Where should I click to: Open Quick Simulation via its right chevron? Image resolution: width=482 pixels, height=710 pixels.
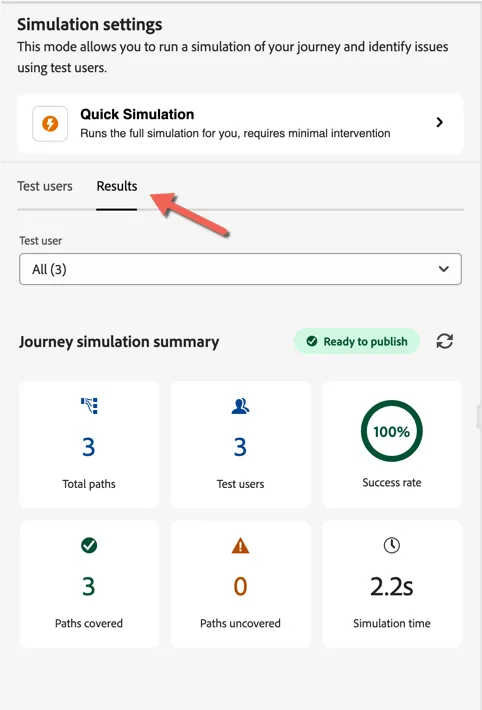coord(439,122)
